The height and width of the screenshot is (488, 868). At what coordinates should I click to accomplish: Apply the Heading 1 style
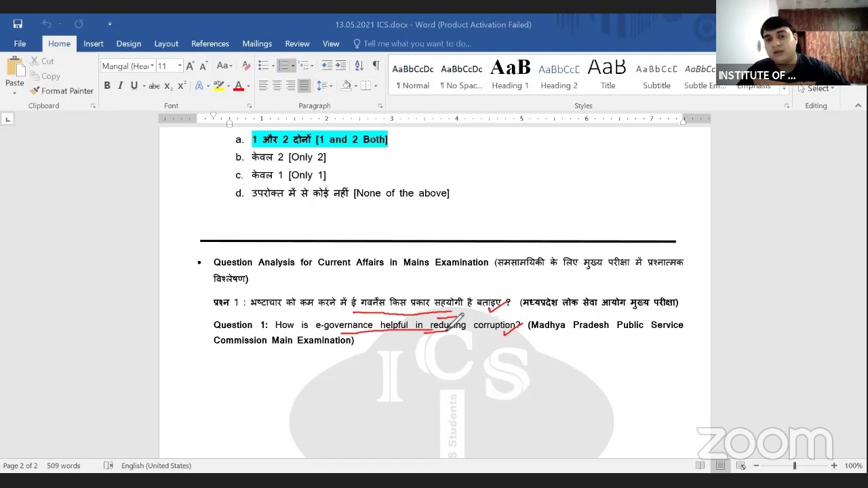(x=510, y=75)
